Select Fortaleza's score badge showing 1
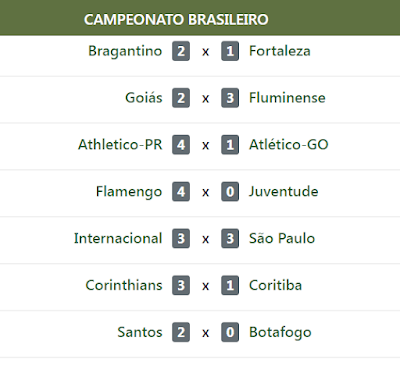Viewport: 400px width, 366px height. [230, 51]
